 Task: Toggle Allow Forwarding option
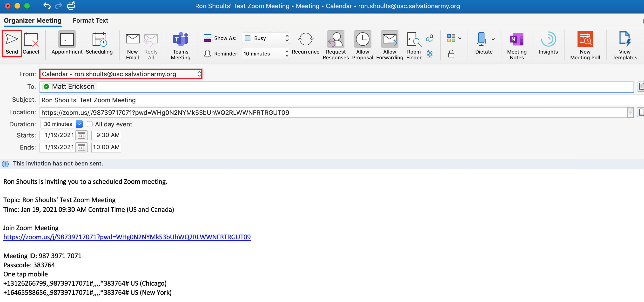click(x=389, y=40)
